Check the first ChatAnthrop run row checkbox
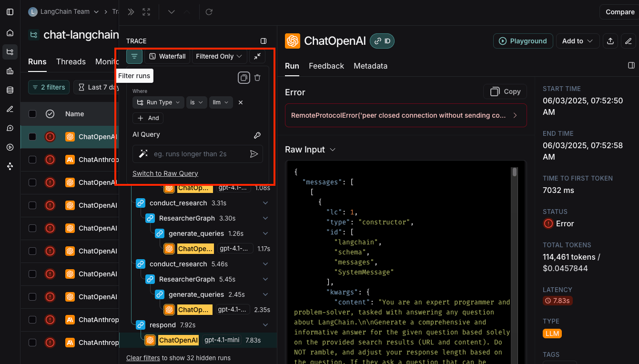Viewport: 639px width, 364px height. click(x=32, y=160)
